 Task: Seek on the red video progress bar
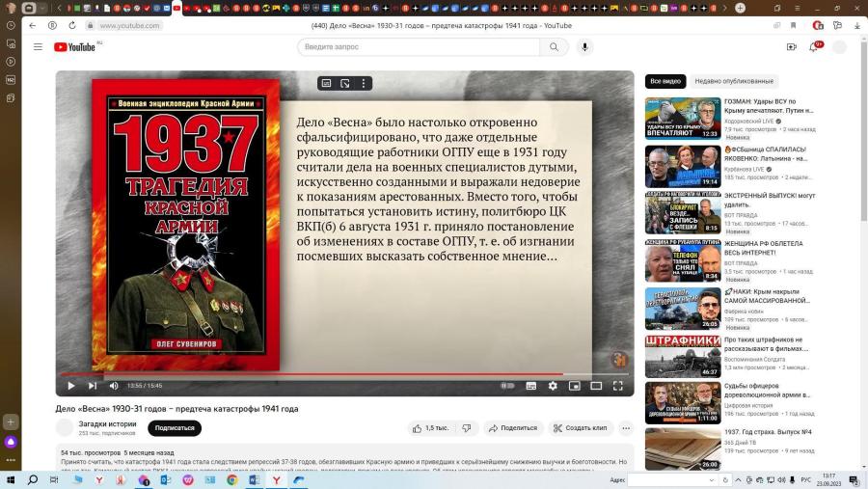(344, 374)
